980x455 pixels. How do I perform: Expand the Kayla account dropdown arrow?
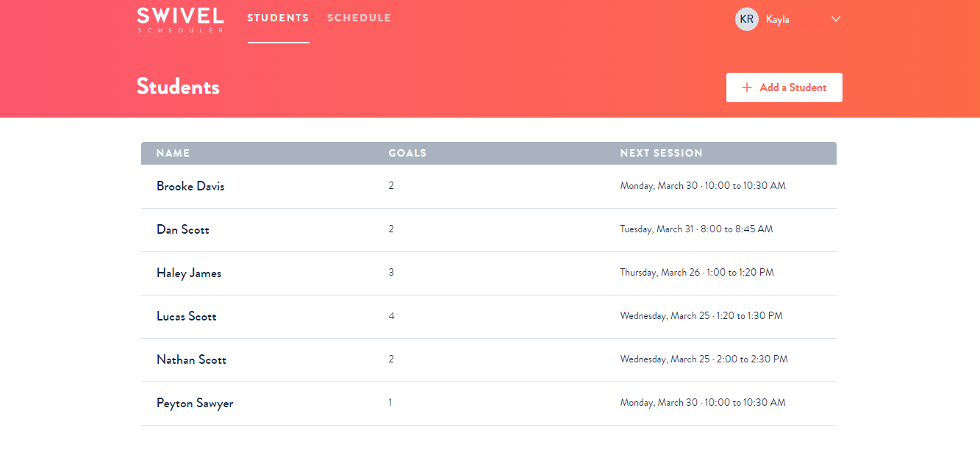pyautogui.click(x=836, y=19)
